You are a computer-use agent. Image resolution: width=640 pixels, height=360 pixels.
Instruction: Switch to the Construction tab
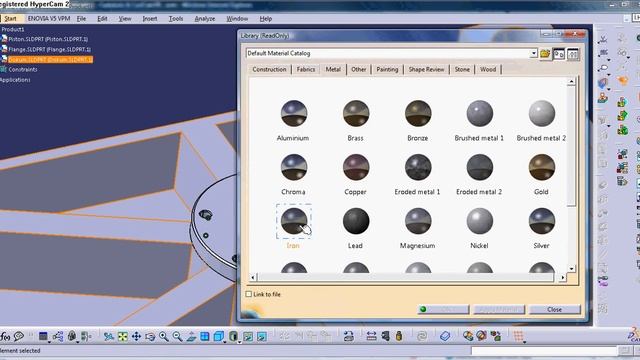[269, 69]
